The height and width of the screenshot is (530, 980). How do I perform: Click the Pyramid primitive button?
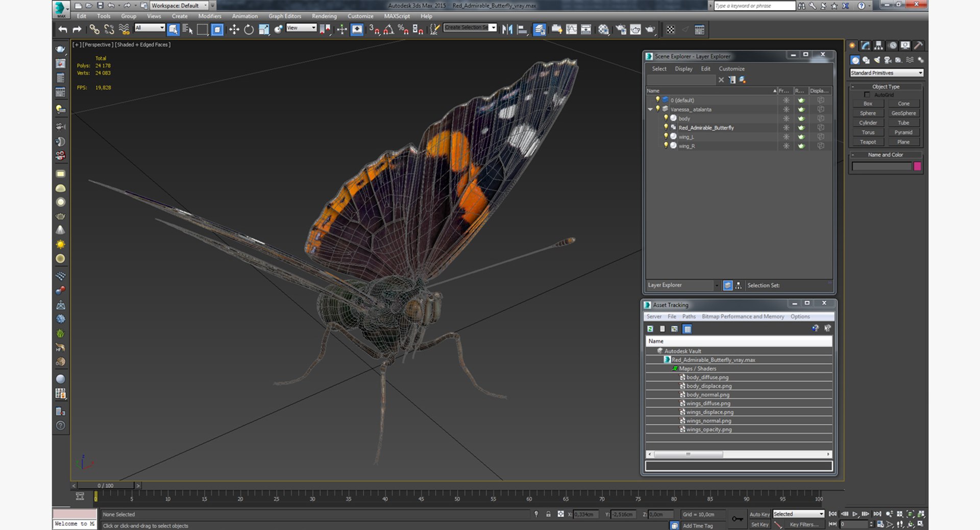tap(903, 133)
